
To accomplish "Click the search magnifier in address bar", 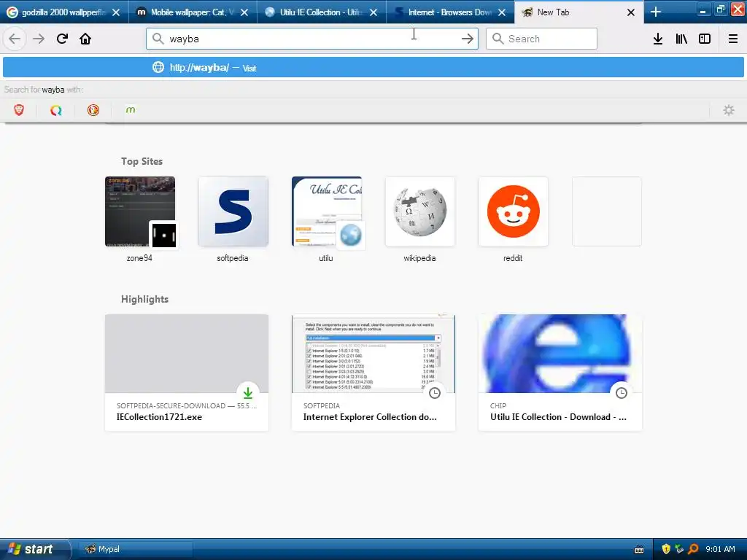I will click(158, 39).
